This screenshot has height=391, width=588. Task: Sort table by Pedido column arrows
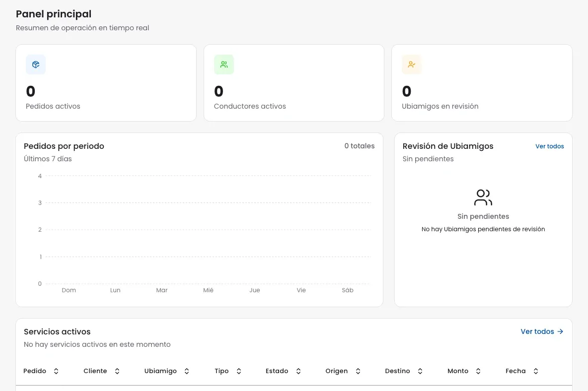(56, 371)
